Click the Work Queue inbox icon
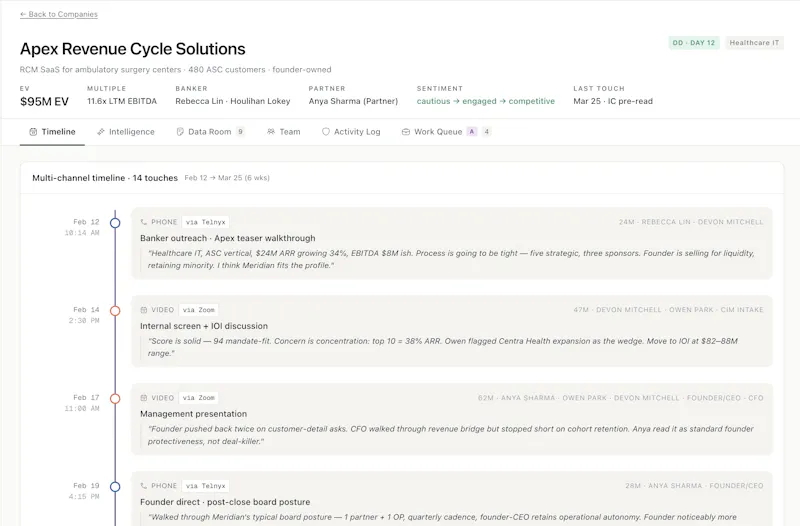This screenshot has width=800, height=526. pos(406,132)
